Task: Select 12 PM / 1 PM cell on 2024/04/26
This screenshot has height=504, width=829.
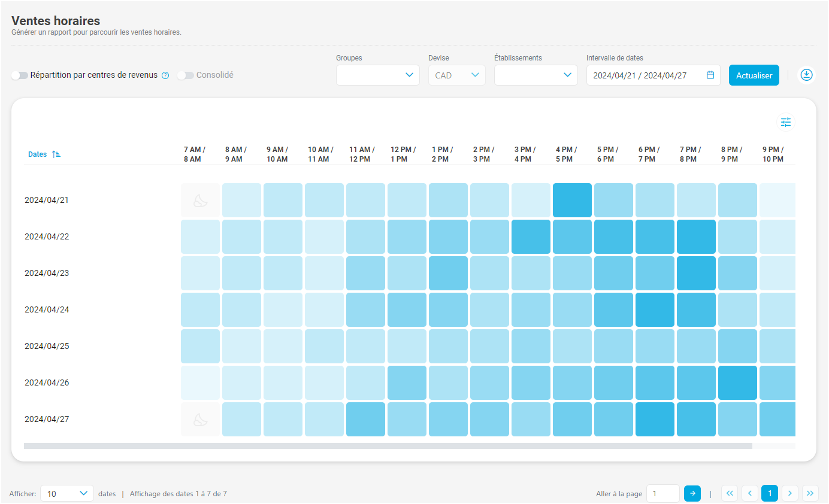Action: tap(407, 382)
